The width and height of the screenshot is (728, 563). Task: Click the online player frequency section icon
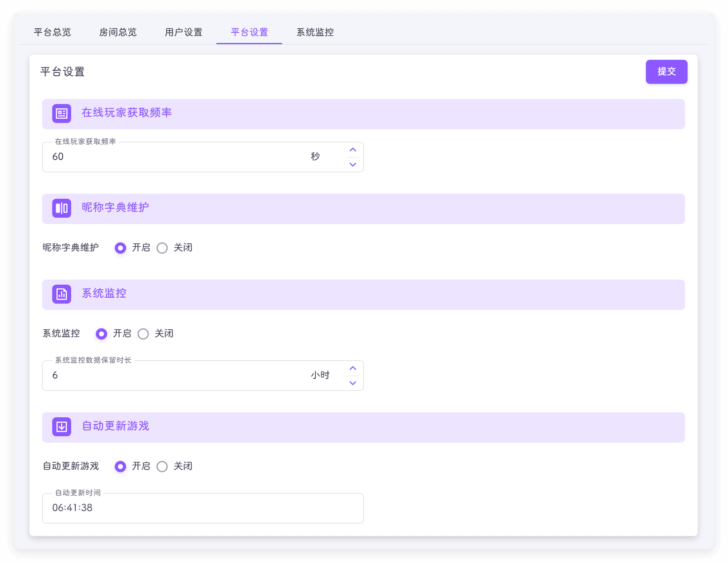tap(61, 114)
